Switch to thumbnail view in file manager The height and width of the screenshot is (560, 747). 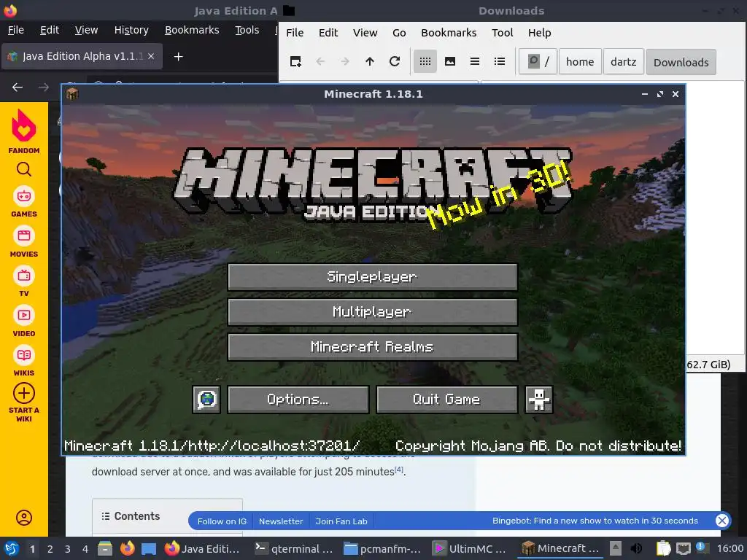point(449,61)
